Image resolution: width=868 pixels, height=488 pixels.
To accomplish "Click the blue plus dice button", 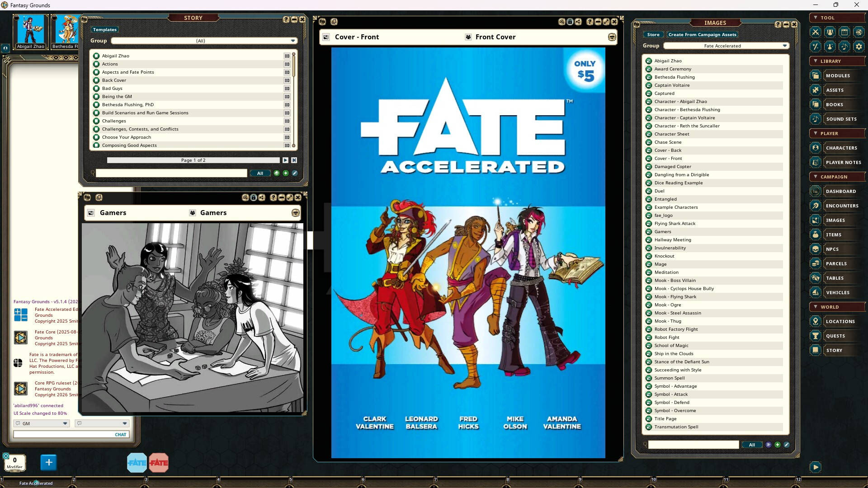I will tap(49, 462).
